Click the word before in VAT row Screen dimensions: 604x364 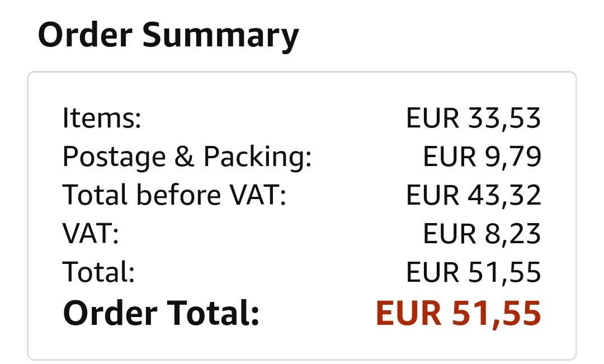point(179,195)
